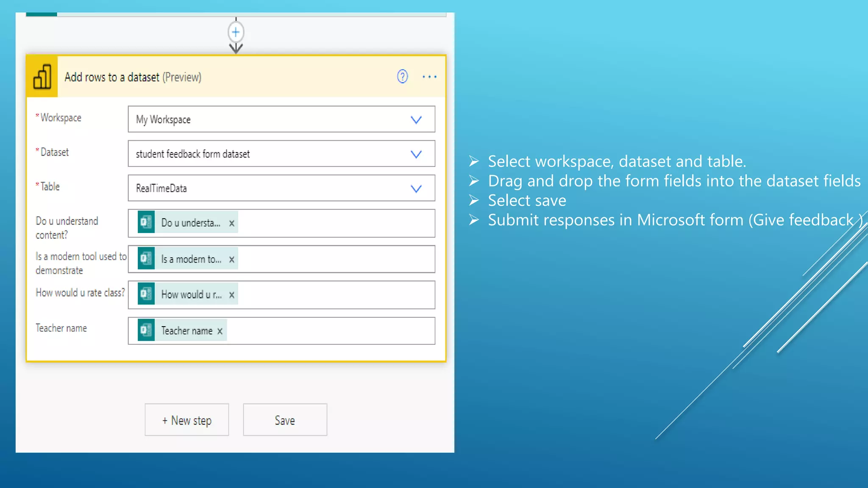Remove the 'Do u understa...' token

(x=232, y=223)
